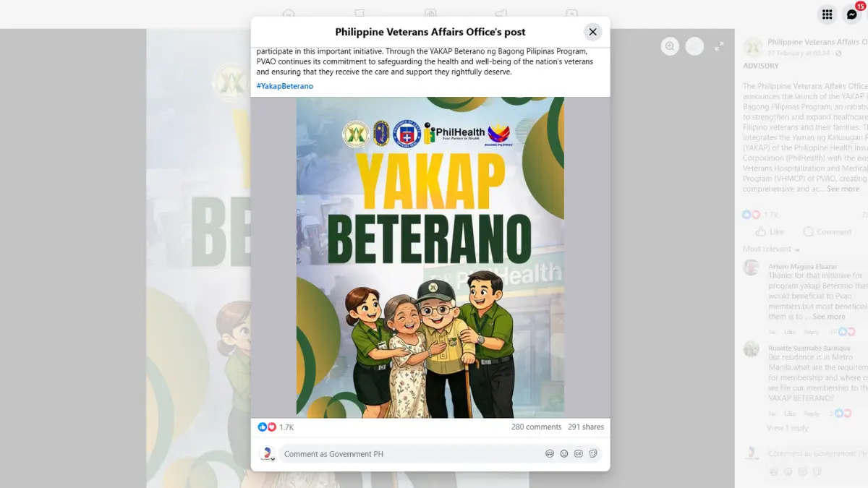Close the Philippine Veterans Affairs Office's post dialog
The height and width of the screenshot is (488, 868).
592,32
